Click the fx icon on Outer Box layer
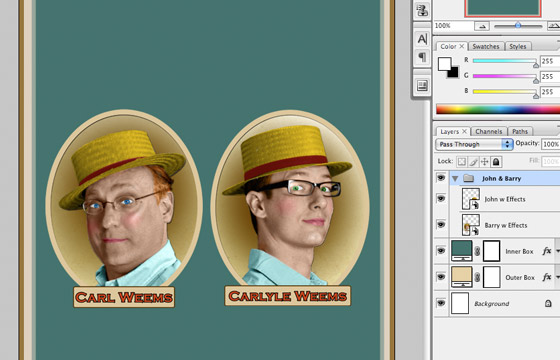This screenshot has height=360, width=560. tap(546, 277)
